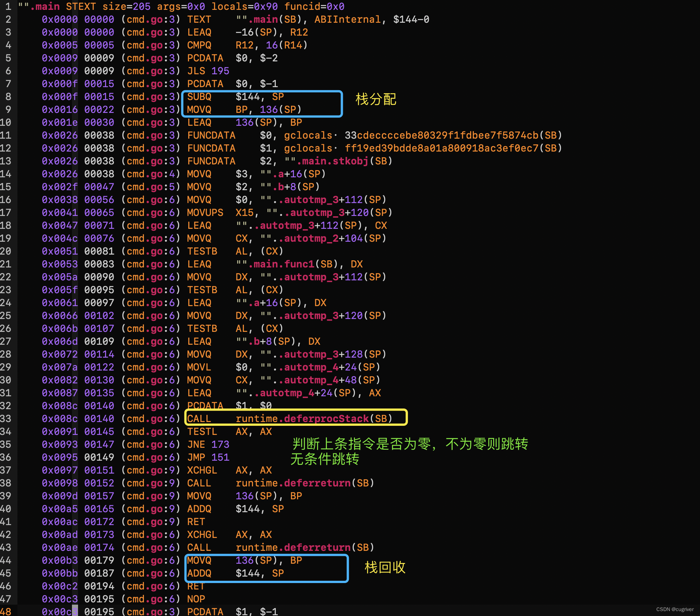Click the LEAQ 136(SP), BP on line 10
The width and height of the screenshot is (700, 616).
(x=244, y=122)
